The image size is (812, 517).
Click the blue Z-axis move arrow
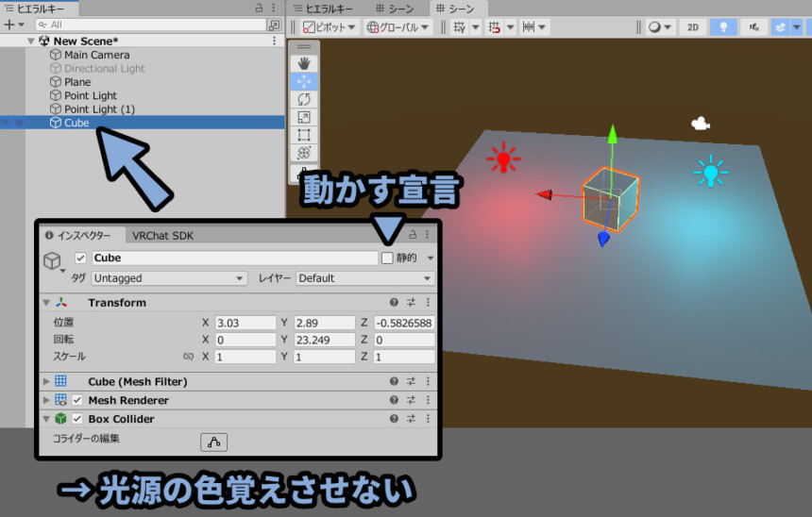(603, 239)
